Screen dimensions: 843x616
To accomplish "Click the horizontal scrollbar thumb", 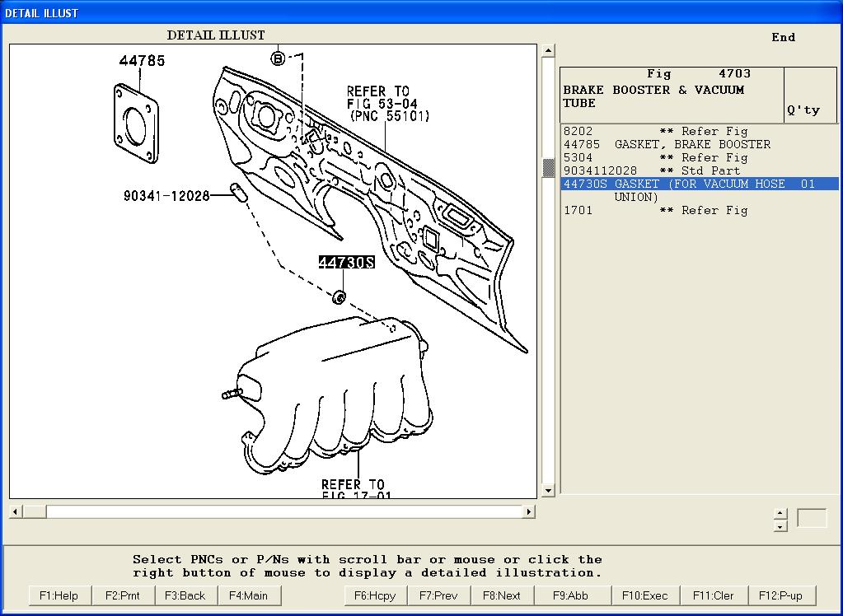I will tap(35, 511).
